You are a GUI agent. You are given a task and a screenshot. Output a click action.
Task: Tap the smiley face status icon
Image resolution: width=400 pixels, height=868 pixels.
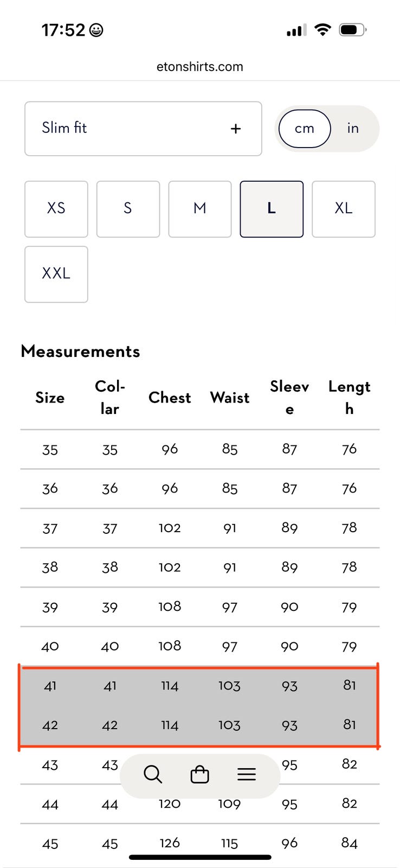[x=96, y=30]
